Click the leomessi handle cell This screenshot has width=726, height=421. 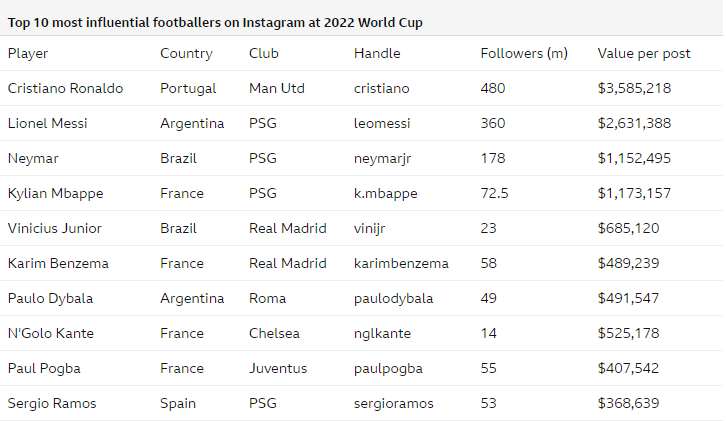[382, 123]
